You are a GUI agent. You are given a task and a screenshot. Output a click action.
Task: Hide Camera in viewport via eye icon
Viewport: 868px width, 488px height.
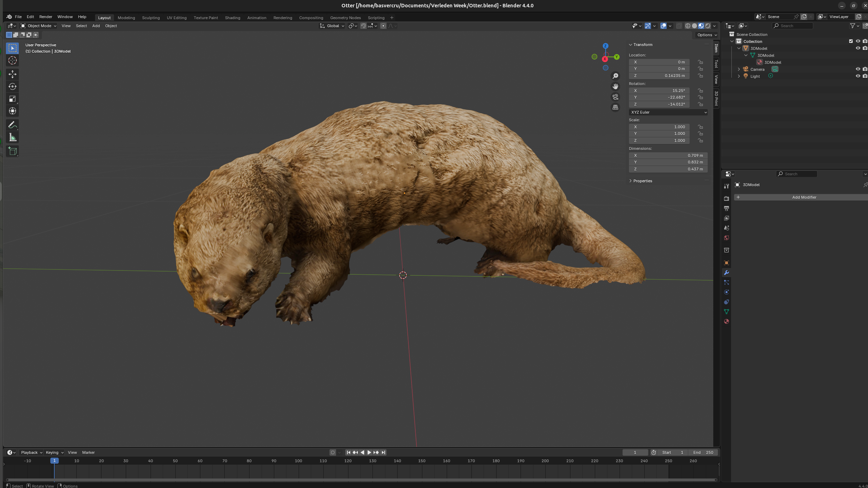coord(858,69)
